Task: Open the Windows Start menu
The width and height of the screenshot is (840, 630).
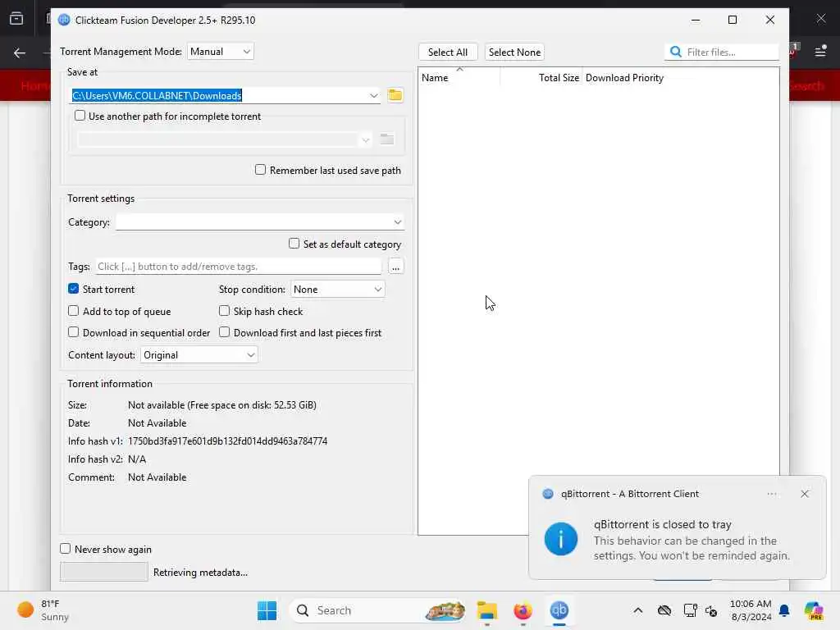Action: coord(267,610)
